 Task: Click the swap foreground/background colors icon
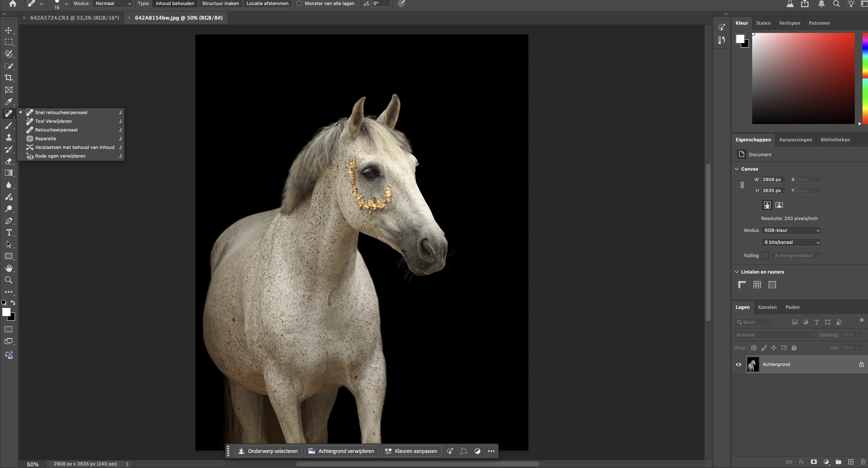[x=13, y=303]
